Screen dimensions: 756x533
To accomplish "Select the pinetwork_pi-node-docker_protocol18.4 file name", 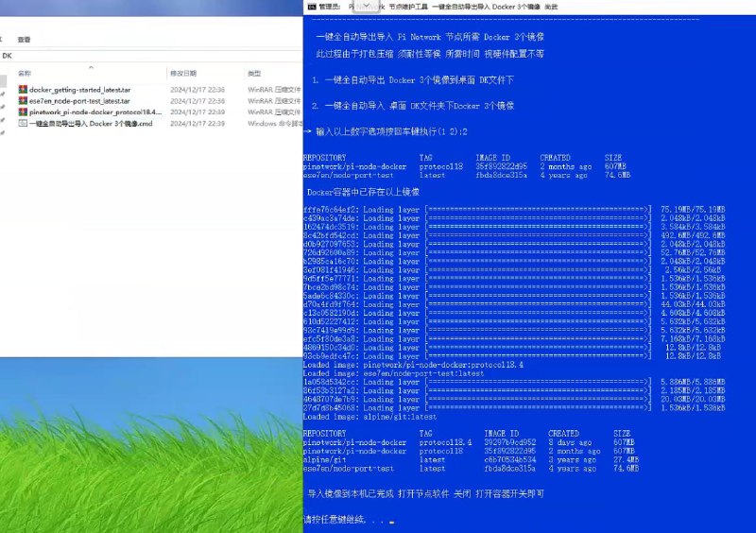I will 95,112.
